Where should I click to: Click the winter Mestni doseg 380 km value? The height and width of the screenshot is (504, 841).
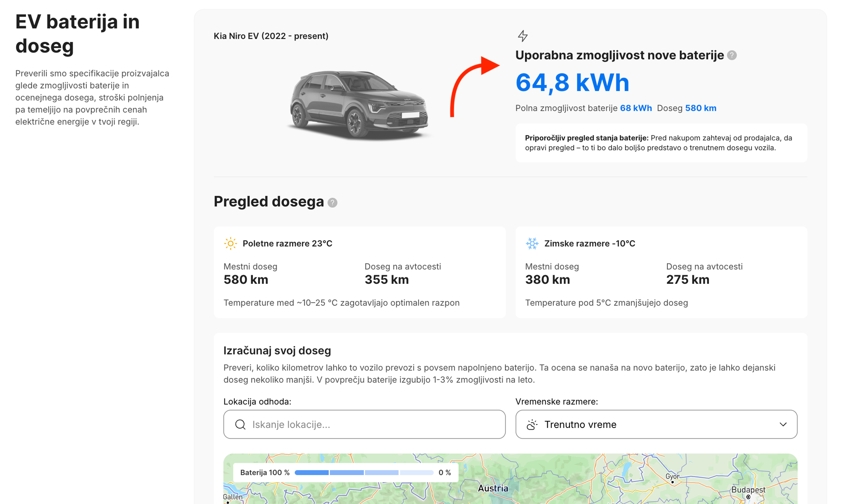547,279
